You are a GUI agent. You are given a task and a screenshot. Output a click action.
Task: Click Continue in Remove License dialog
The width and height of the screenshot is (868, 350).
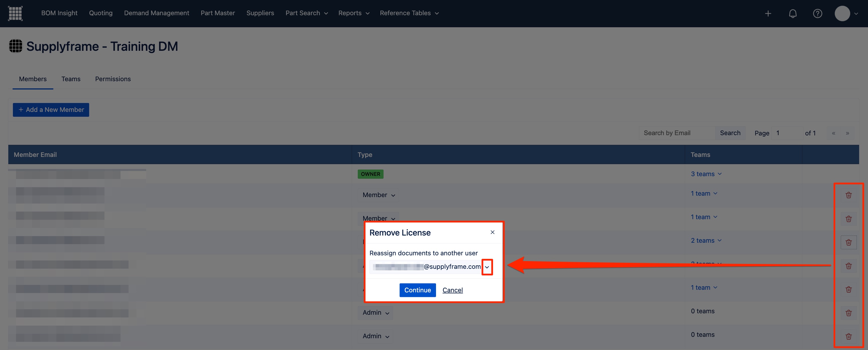pos(417,290)
